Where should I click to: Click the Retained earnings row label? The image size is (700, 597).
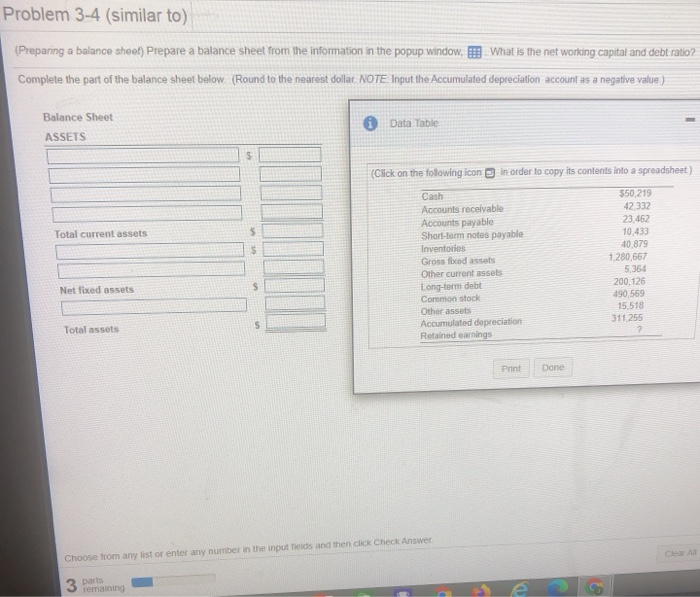[456, 335]
